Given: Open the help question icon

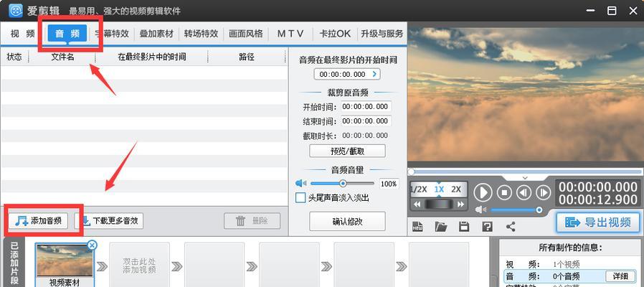Looking at the screenshot, I should point(487,226).
